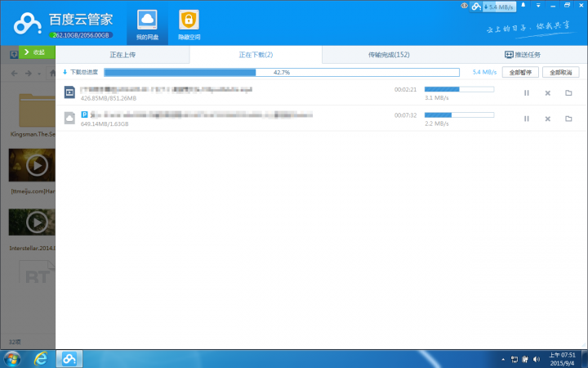Click the 收起 green collapse button

37,52
